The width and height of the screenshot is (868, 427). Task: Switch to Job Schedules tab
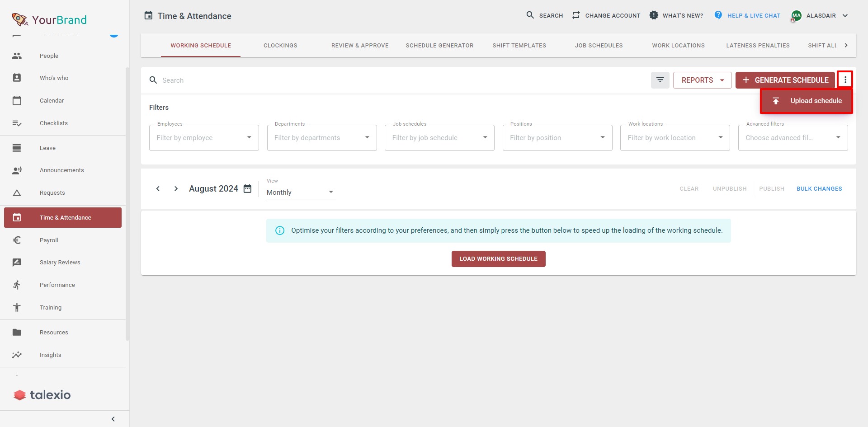599,45
